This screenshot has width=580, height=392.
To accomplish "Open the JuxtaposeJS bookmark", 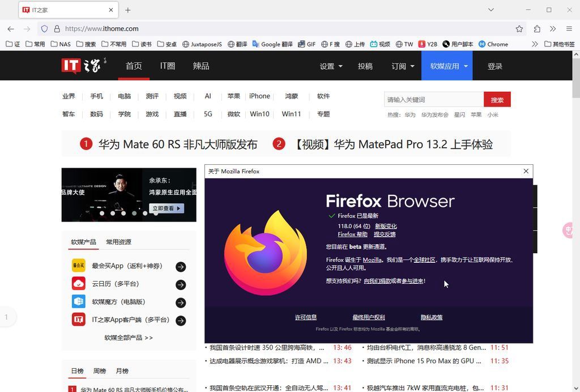I will 202,44.
